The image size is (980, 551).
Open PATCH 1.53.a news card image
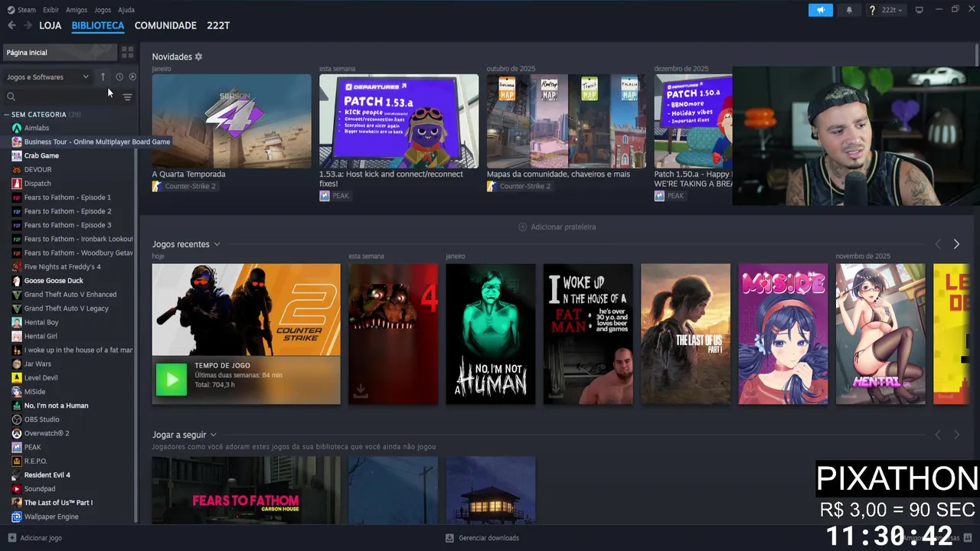[399, 121]
